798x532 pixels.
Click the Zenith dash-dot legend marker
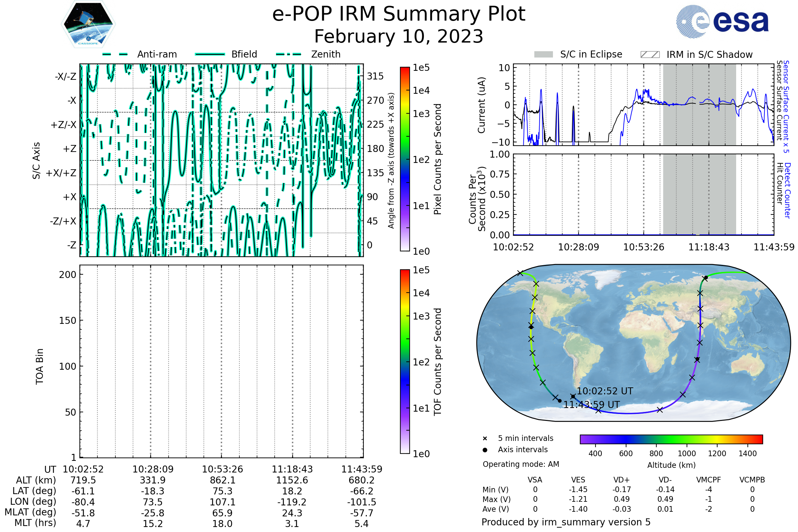pyautogui.click(x=289, y=54)
